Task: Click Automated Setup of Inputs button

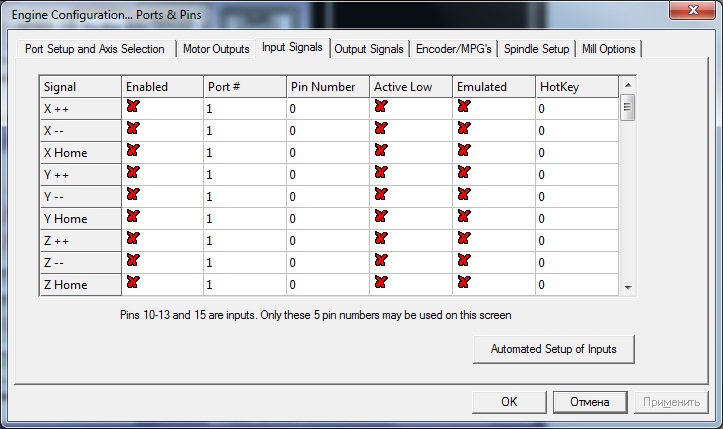Action: pyautogui.click(x=554, y=349)
